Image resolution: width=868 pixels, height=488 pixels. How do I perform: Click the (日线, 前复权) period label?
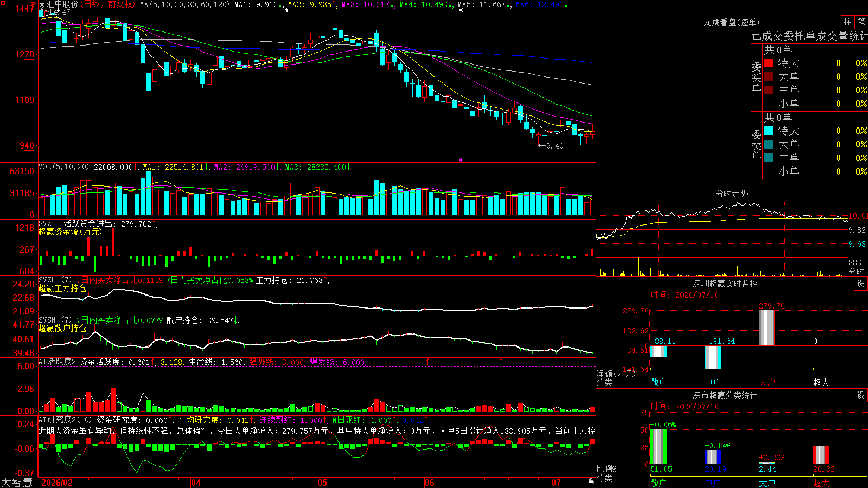coord(108,4)
